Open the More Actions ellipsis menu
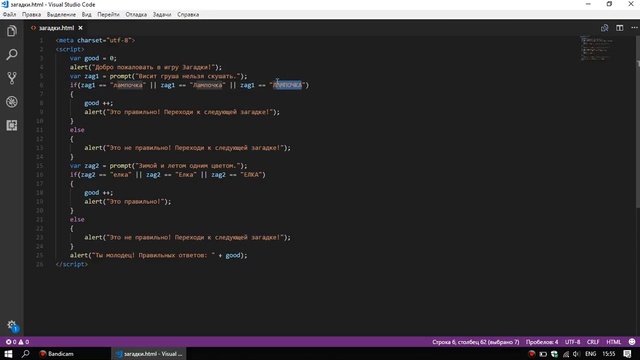The height and width of the screenshot is (360, 640). coord(634,28)
